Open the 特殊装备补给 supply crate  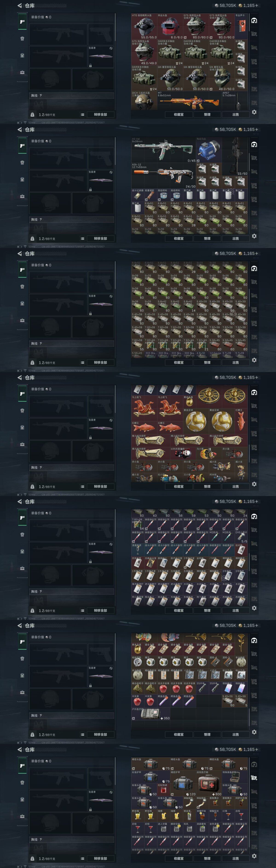coord(235,777)
